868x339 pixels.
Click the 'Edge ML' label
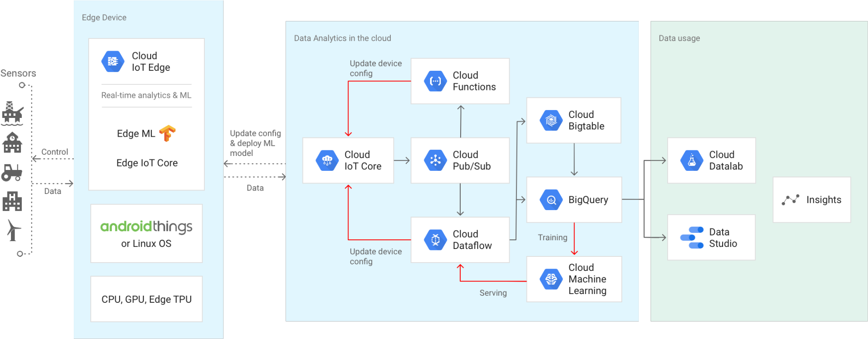point(136,134)
